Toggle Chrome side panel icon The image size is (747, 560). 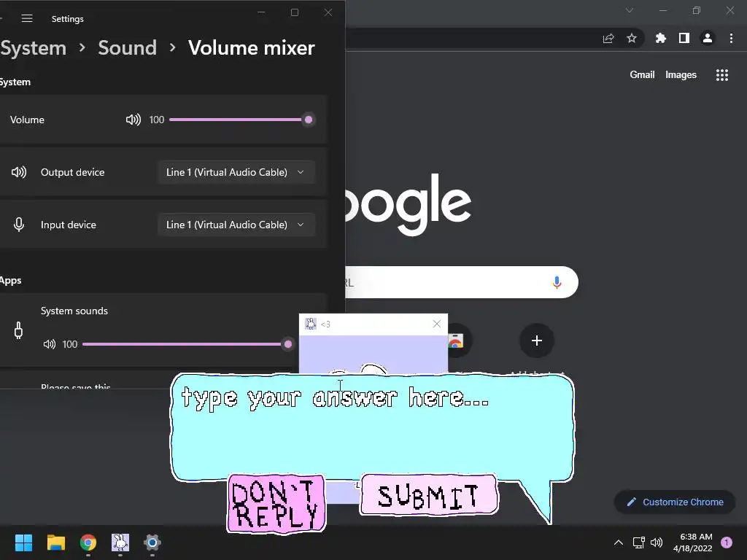(x=684, y=38)
